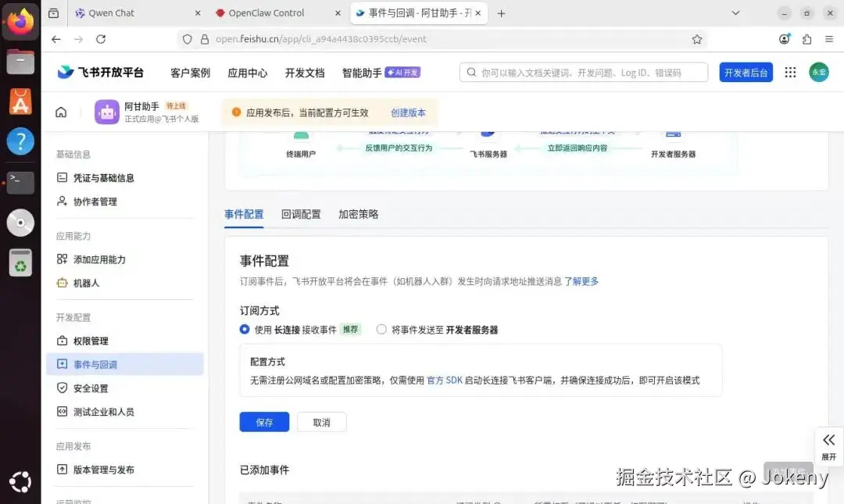The height and width of the screenshot is (504, 844).
Task: Click the 取消 button
Action: pyautogui.click(x=321, y=422)
